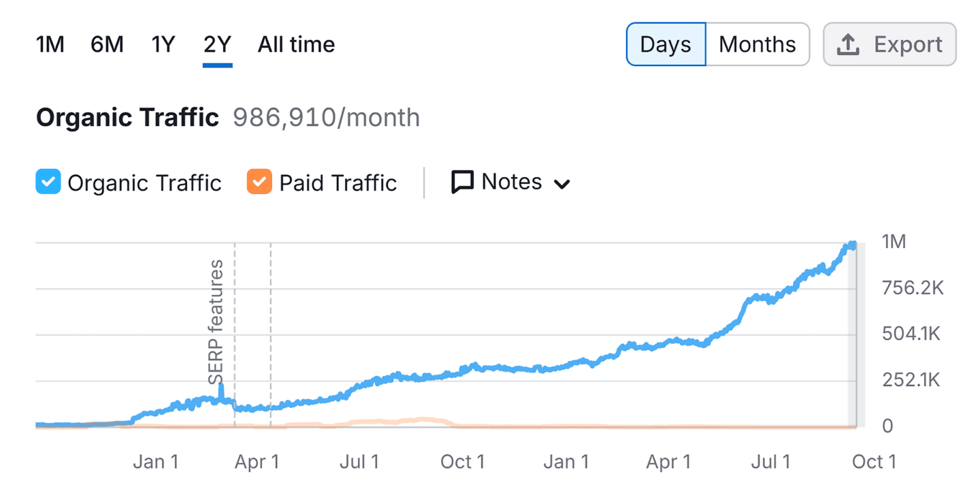The image size is (980, 504).
Task: Click the Export button
Action: pyautogui.click(x=889, y=44)
